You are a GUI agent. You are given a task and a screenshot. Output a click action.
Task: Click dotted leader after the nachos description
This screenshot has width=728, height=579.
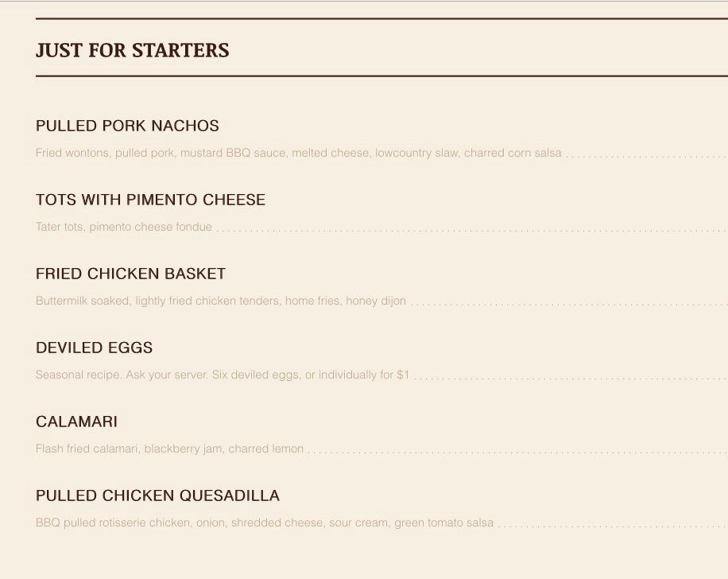pos(645,155)
